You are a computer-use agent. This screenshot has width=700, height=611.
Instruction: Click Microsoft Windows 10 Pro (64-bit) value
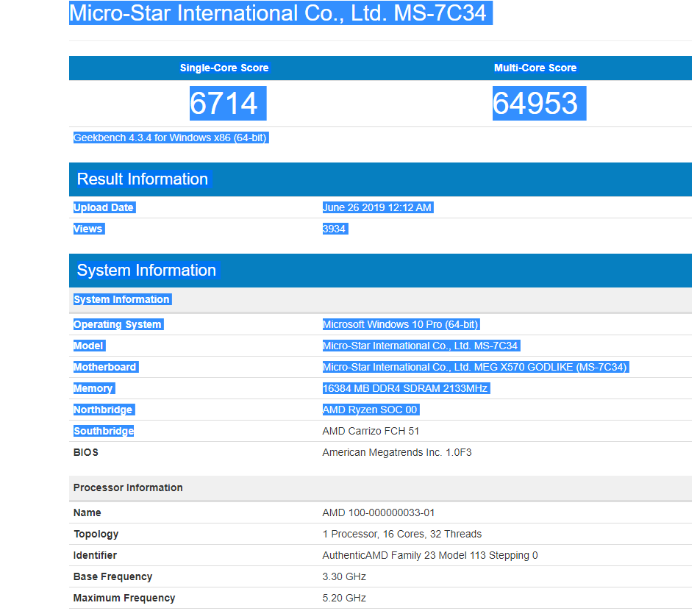[x=401, y=324]
